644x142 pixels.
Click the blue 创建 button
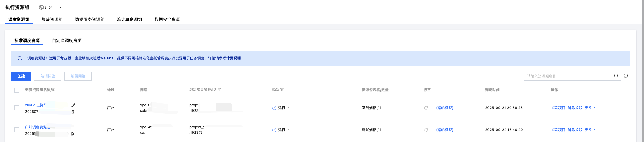point(21,76)
